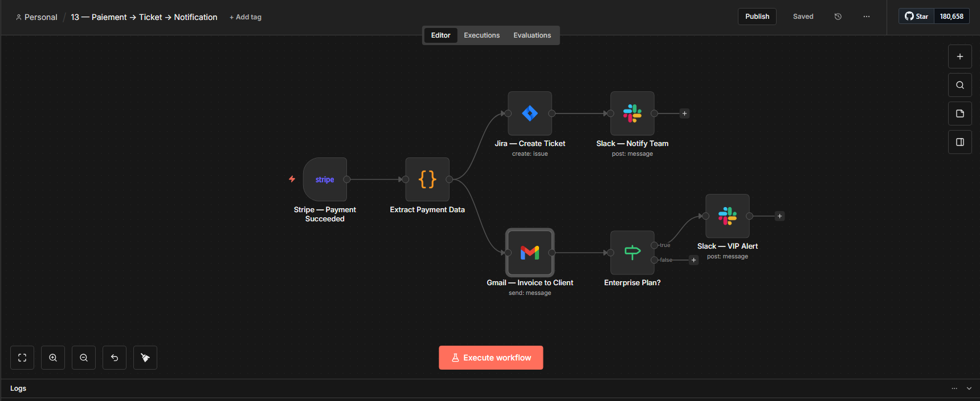Add a node on the false branch
Screen dimensions: 980x401
click(x=693, y=260)
